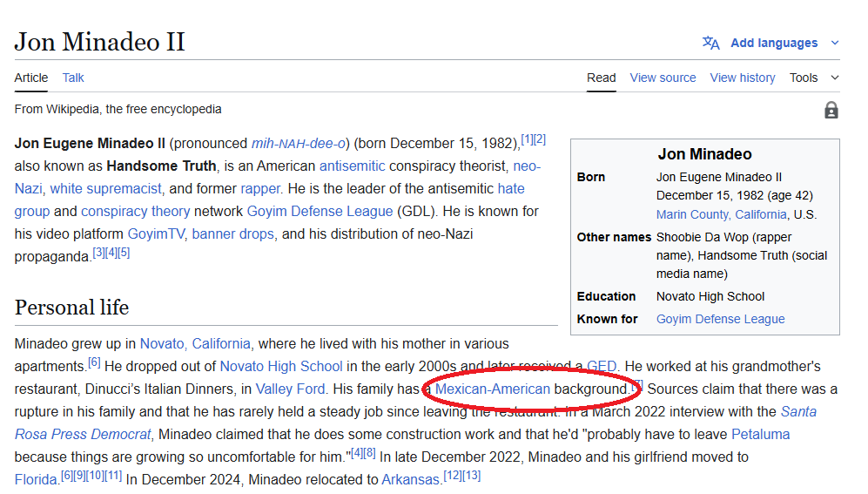Viewport: 868px width, 494px height.
Task: Open the white supremacist link
Action: coord(105,189)
